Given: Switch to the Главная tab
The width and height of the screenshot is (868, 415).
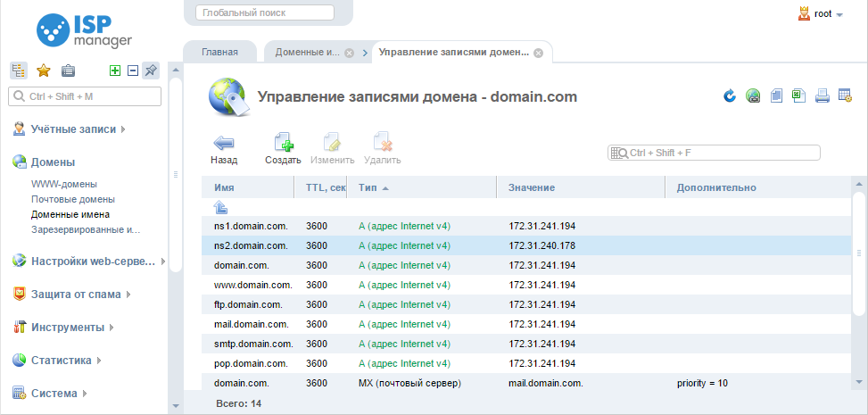Looking at the screenshot, I should 219,52.
